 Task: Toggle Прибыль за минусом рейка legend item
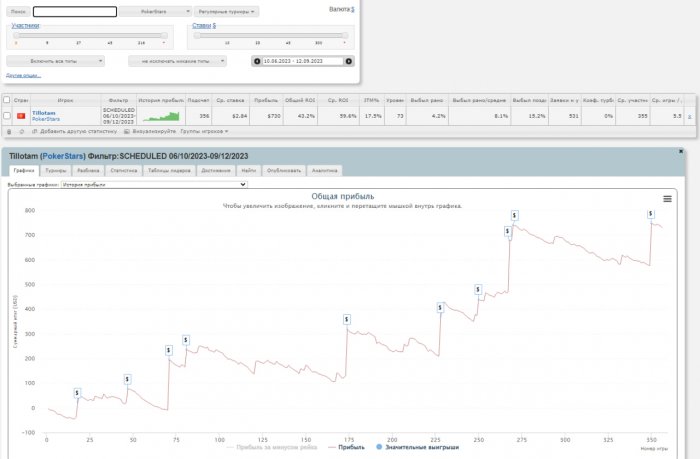point(272,447)
